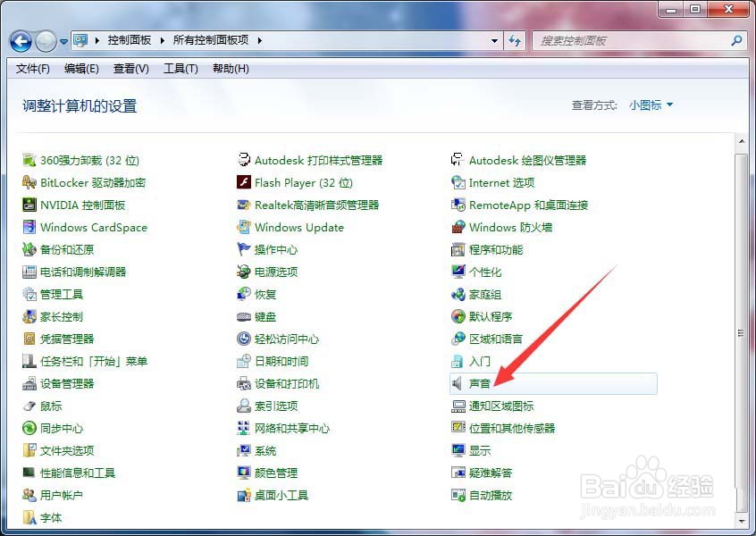Open the 360强力卸载 icon
Image resolution: width=756 pixels, height=536 pixels.
tap(29, 160)
